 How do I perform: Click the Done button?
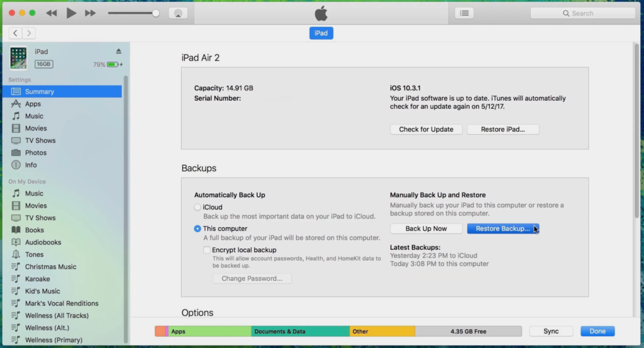click(597, 331)
